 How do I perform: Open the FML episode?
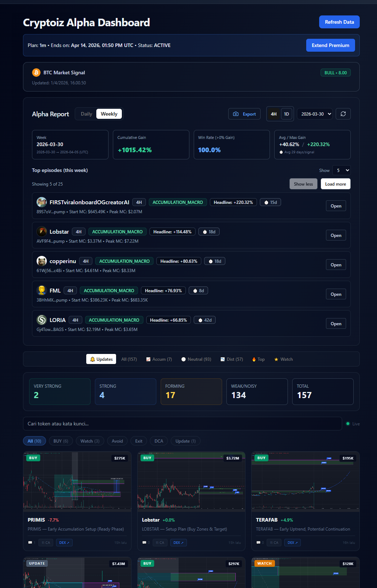[336, 294]
